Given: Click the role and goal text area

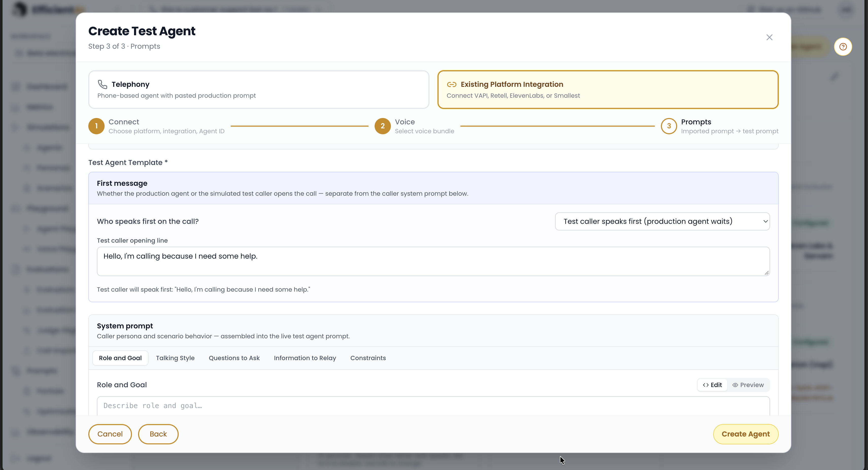Looking at the screenshot, I should pos(433,406).
